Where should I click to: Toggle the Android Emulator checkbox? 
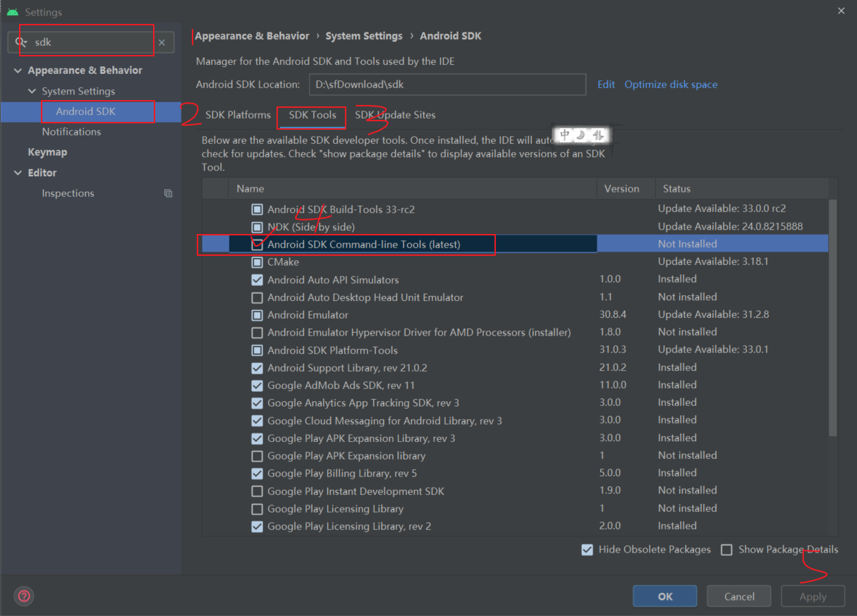(257, 315)
